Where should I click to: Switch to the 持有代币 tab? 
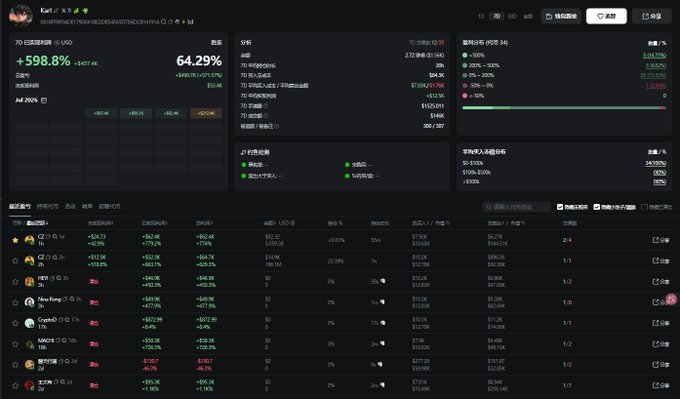point(48,206)
